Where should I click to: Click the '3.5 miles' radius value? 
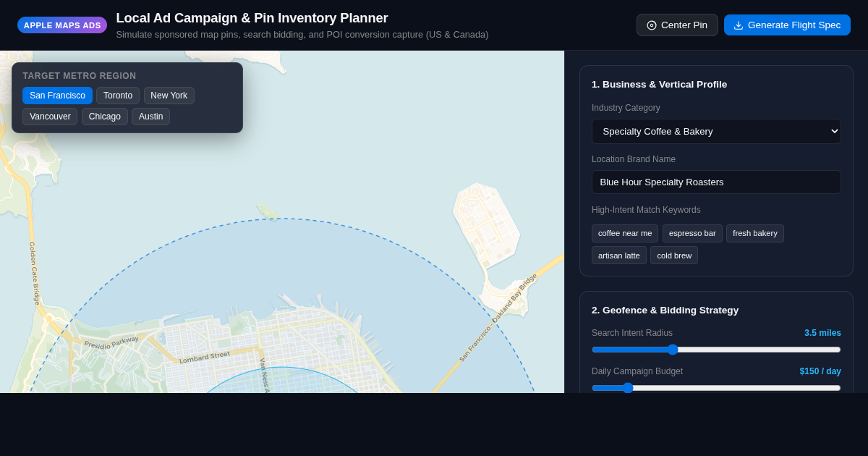822,333
